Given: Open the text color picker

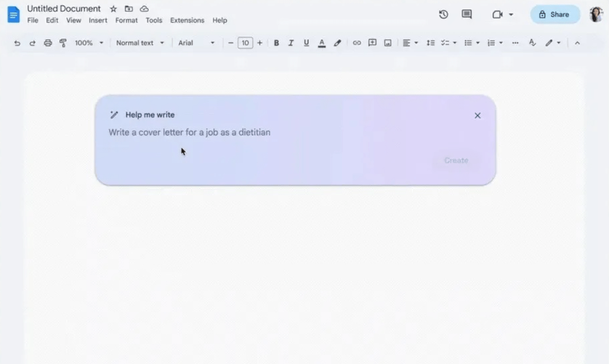Looking at the screenshot, I should coord(321,43).
